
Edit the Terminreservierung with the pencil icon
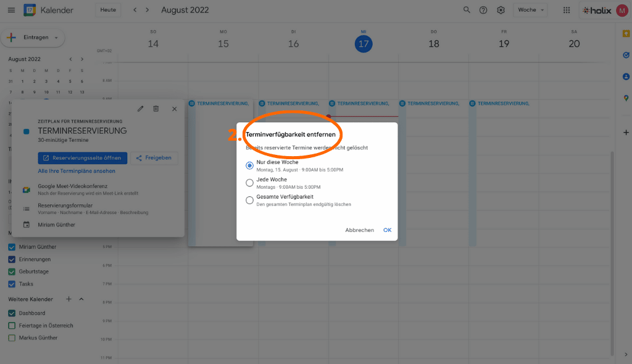140,108
